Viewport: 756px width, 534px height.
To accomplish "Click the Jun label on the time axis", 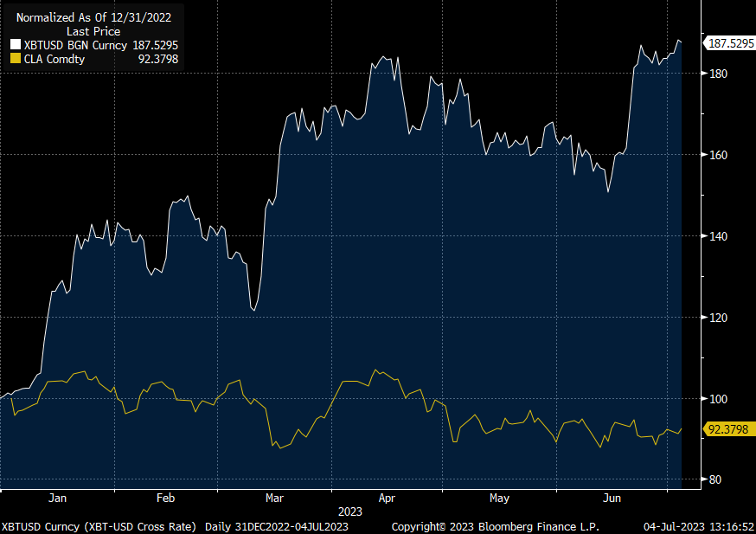I will [612, 499].
